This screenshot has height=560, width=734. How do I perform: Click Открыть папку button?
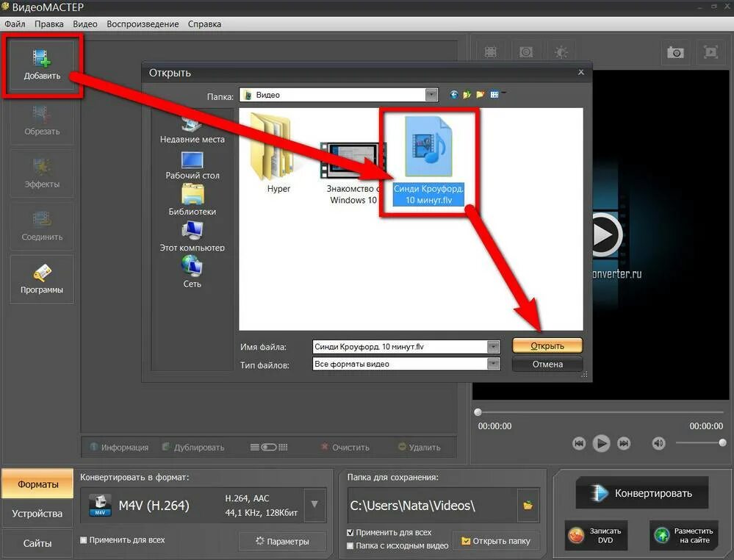pyautogui.click(x=496, y=542)
